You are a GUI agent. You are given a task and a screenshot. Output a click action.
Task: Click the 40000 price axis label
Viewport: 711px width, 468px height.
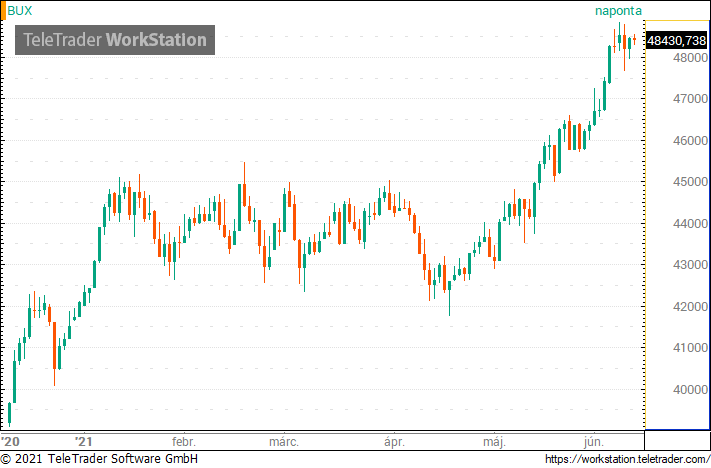[x=690, y=390]
